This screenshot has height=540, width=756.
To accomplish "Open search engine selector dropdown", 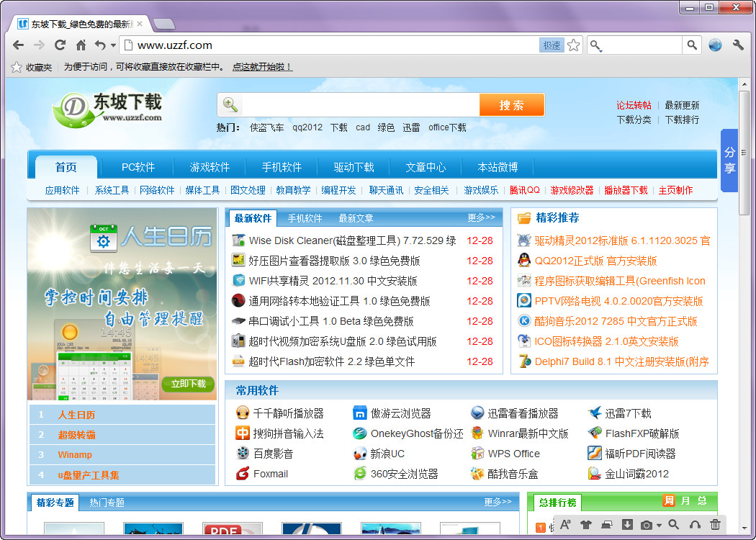I will [x=596, y=46].
